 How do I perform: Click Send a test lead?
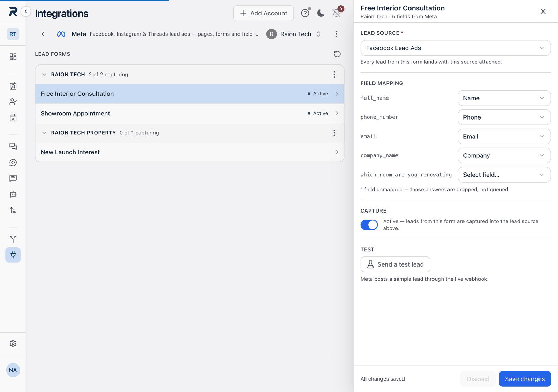tap(395, 264)
